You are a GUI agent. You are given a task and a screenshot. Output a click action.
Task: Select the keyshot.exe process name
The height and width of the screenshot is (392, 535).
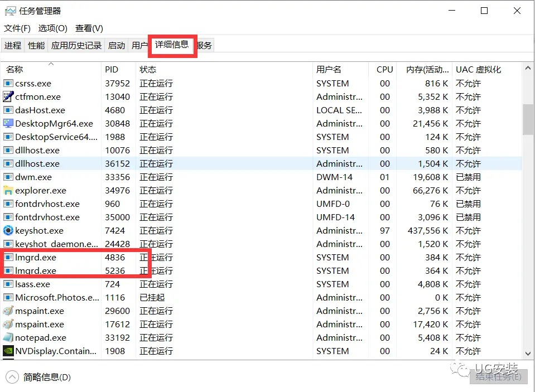coord(39,231)
